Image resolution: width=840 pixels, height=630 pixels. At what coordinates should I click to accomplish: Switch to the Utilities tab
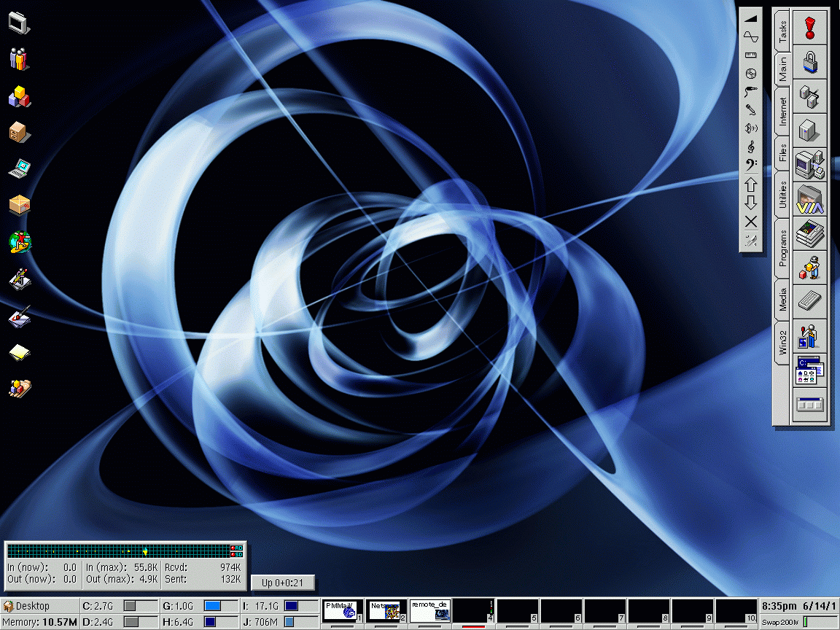[x=782, y=195]
